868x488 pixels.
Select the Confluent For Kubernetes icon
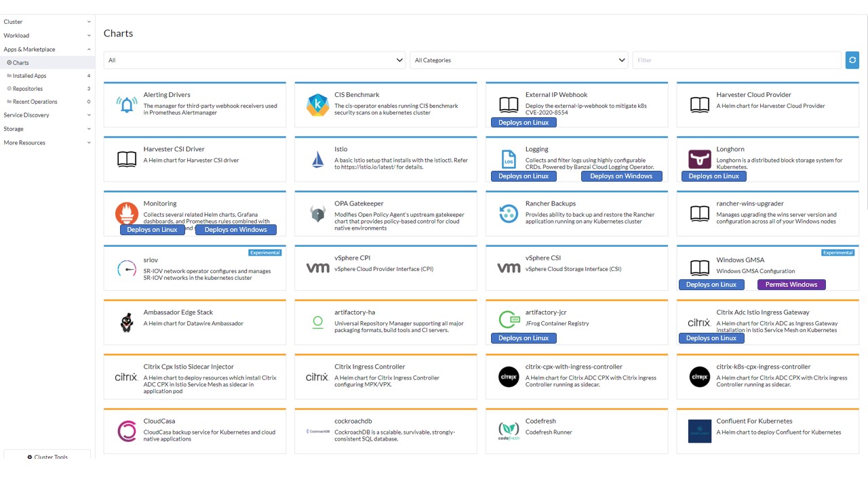point(699,430)
